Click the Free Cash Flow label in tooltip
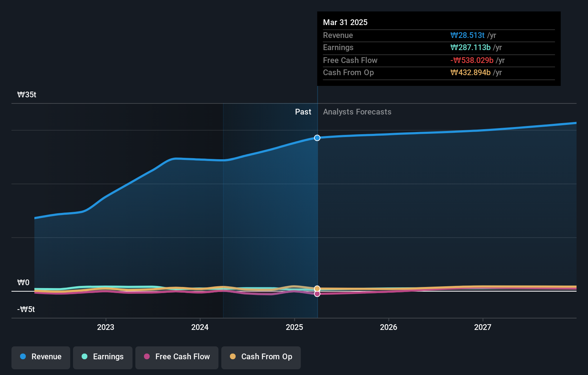The width and height of the screenshot is (588, 375). coord(350,60)
